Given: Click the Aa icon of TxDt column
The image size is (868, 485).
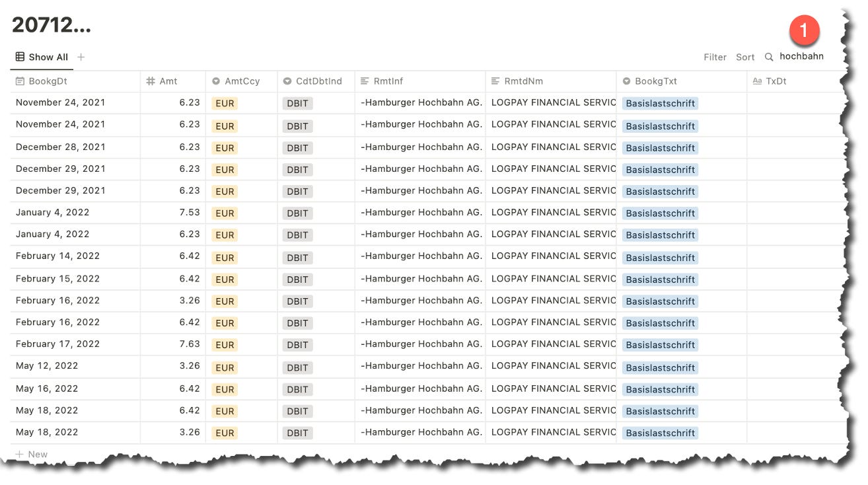Looking at the screenshot, I should (x=758, y=81).
